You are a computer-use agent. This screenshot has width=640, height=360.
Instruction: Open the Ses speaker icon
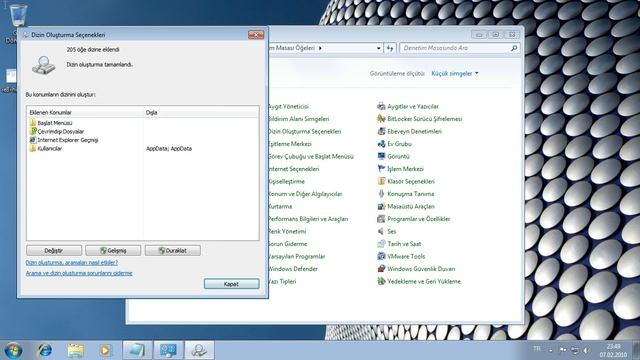381,231
